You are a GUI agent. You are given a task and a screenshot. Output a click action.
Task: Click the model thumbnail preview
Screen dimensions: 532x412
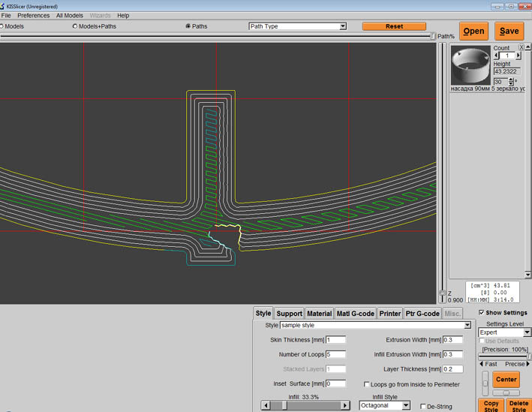coord(470,66)
